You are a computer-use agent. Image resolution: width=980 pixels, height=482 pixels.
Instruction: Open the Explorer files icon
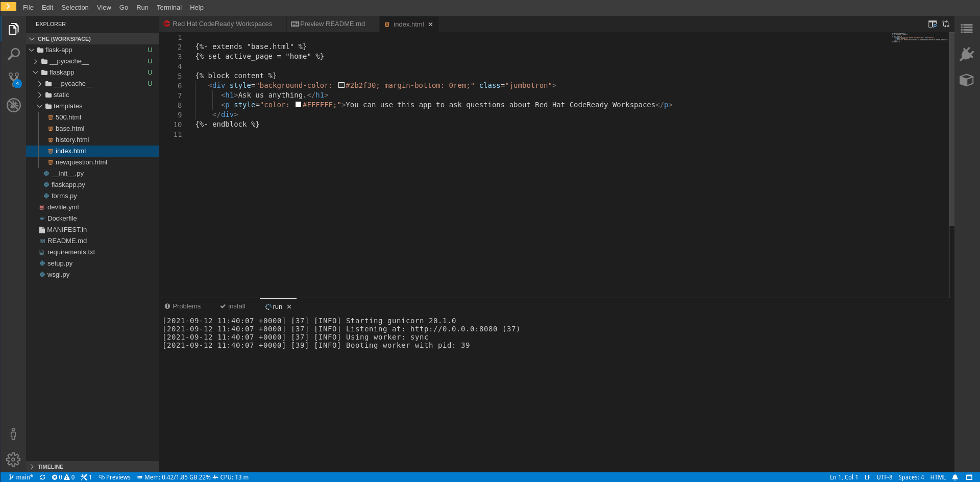click(x=14, y=29)
